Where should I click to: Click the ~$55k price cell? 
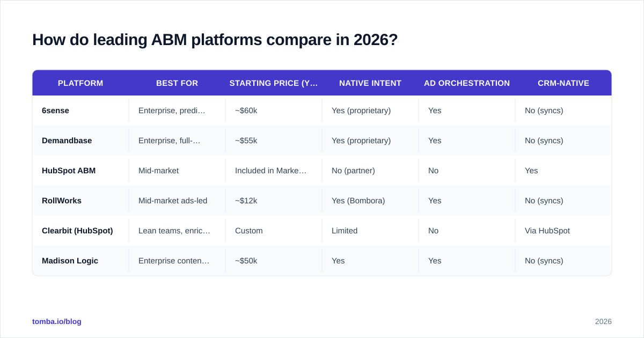[x=274, y=141]
